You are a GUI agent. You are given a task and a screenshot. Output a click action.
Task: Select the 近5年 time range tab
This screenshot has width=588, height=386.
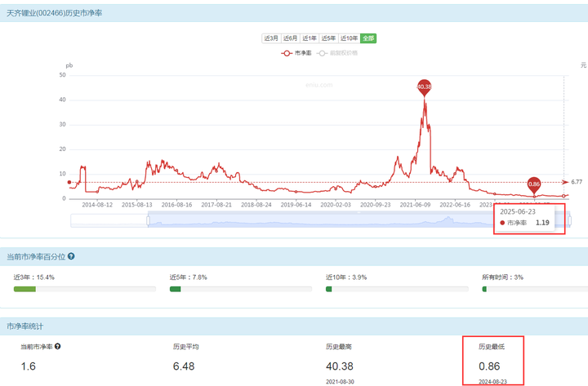[328, 38]
